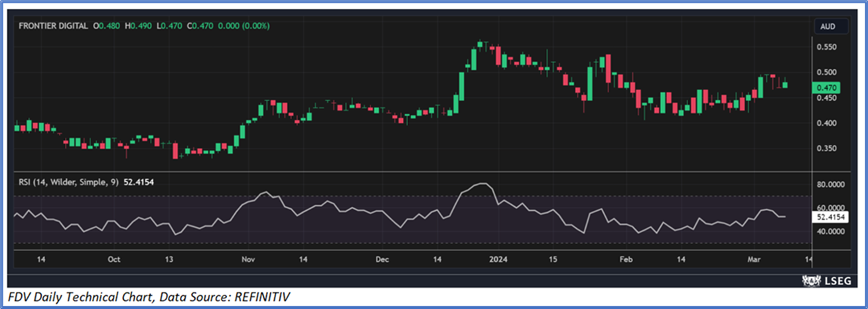The height and width of the screenshot is (309, 868).
Task: Click RSI axis label 60.0000
Action: tap(832, 208)
